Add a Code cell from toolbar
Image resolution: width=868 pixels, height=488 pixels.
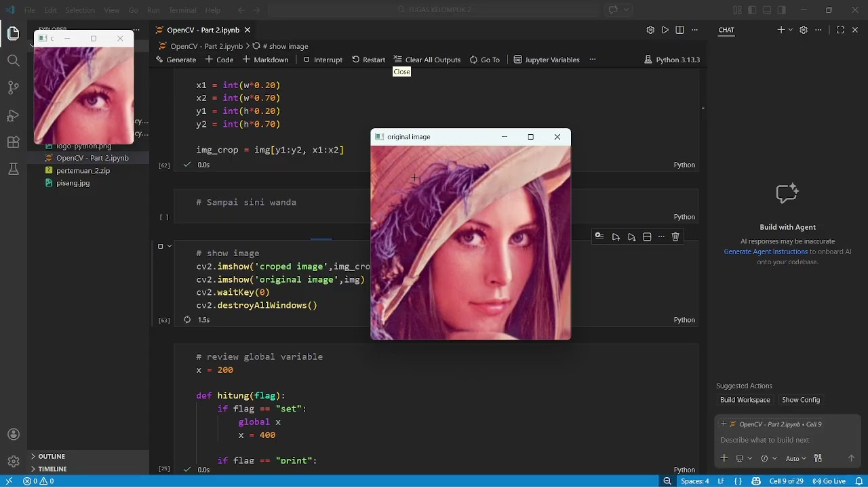(x=219, y=60)
